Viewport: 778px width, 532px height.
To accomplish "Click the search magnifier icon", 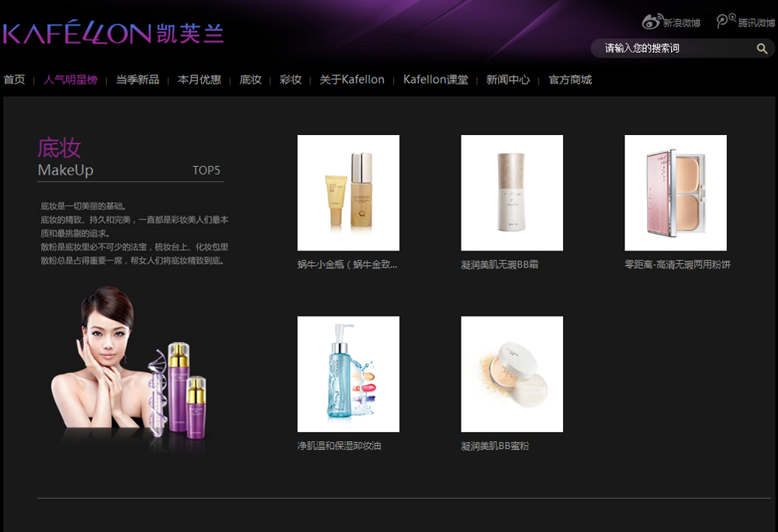I will [762, 49].
